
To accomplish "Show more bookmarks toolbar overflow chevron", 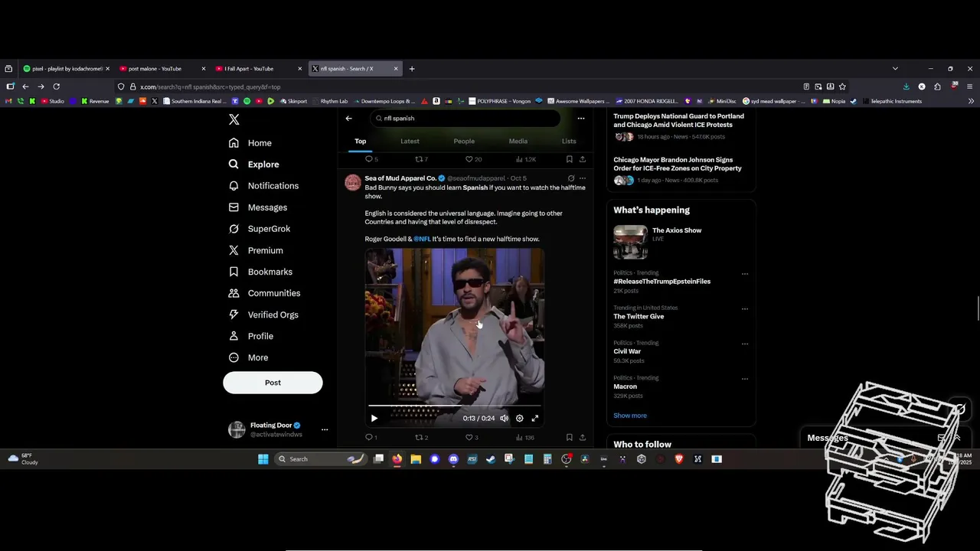I will [971, 101].
